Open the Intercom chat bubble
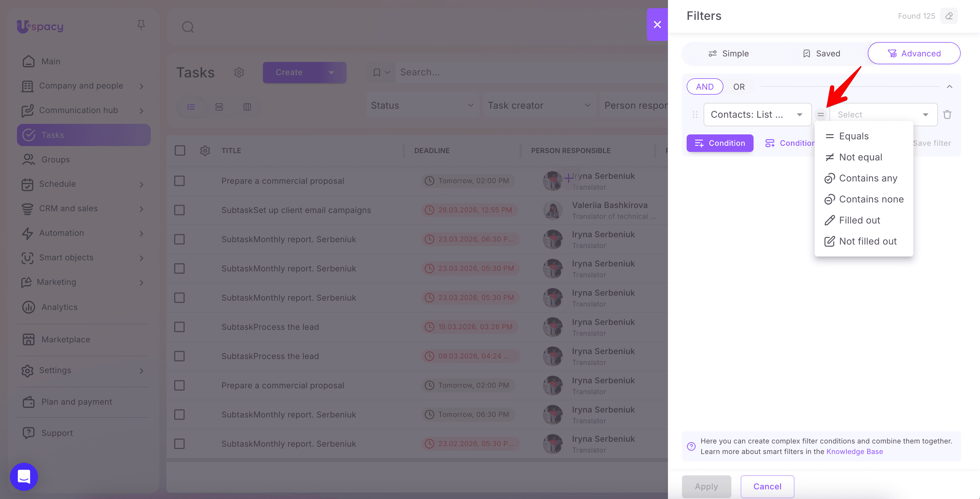 point(24,477)
